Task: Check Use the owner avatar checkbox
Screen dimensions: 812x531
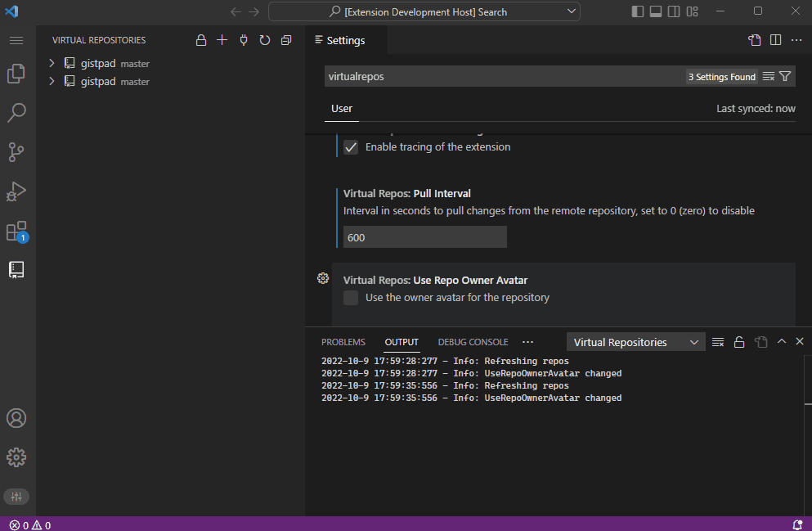Action: 351,298
